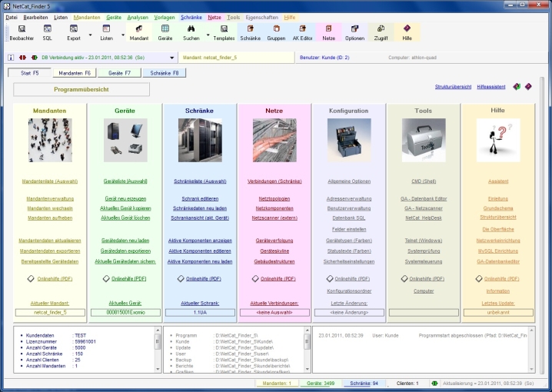Click the Strukturübersicht link at top right

(x=453, y=87)
